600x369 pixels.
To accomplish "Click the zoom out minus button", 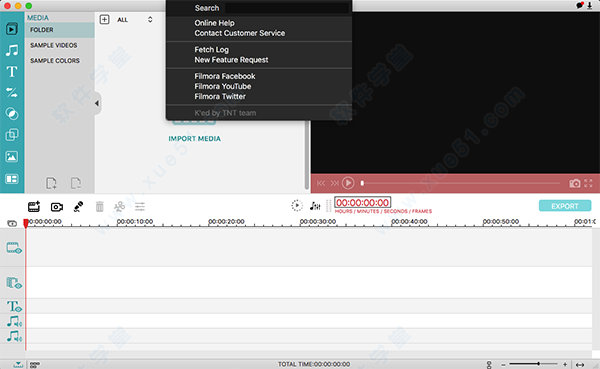I will coord(504,364).
